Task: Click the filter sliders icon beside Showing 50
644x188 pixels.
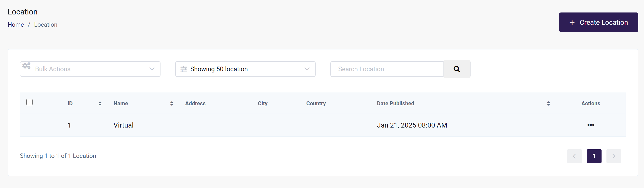Action: pos(184,69)
